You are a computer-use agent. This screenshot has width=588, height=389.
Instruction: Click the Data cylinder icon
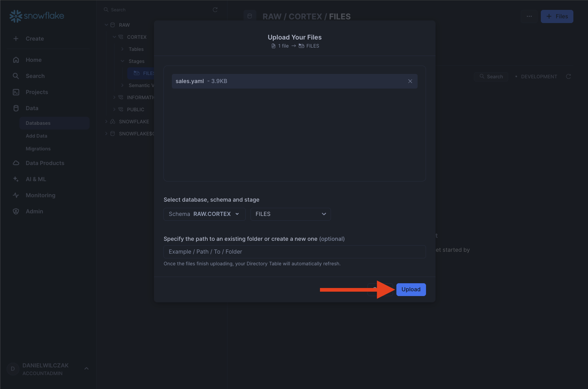point(16,108)
